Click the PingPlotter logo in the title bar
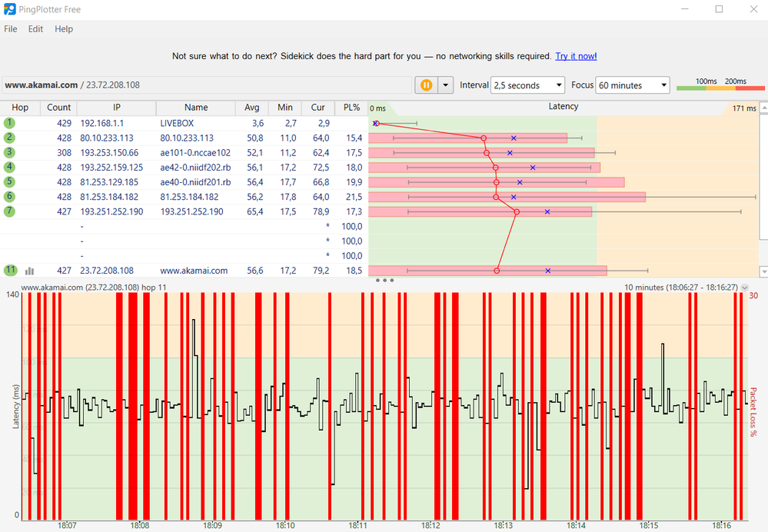Viewport: 768px width, 532px height. pos(9,9)
